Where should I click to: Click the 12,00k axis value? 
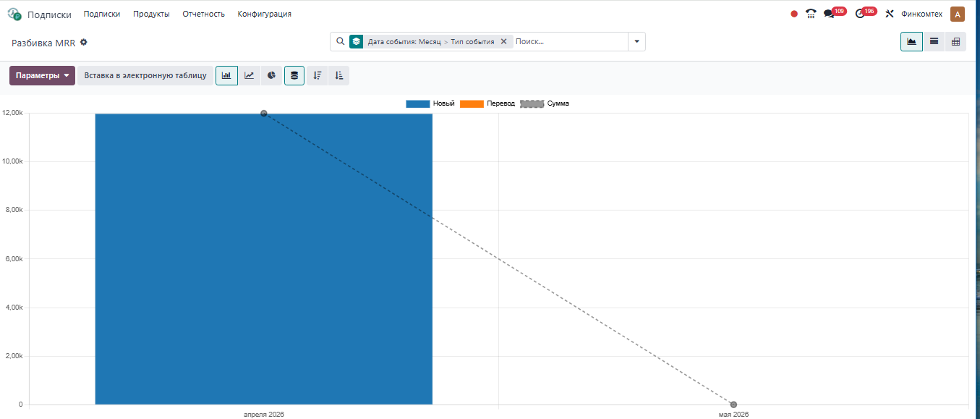(x=13, y=113)
